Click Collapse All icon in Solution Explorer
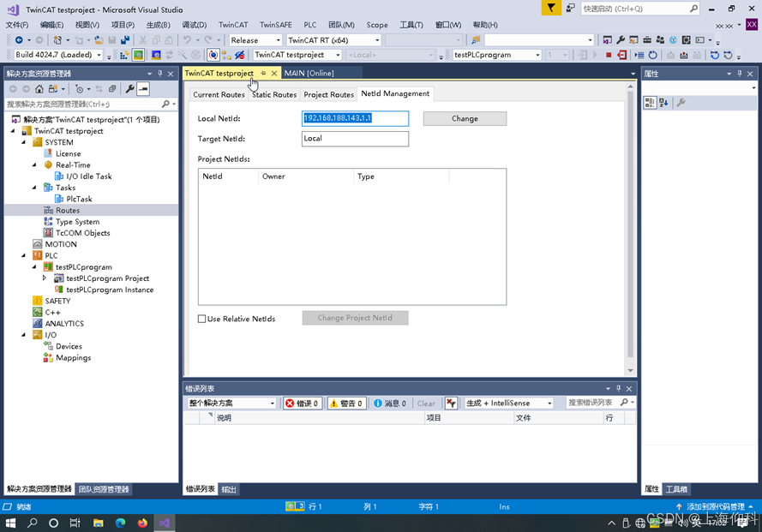This screenshot has height=532, width=762. 112,89
